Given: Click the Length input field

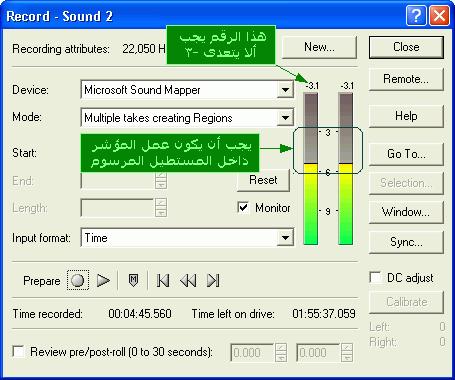Looking at the screenshot, I should point(118,208).
